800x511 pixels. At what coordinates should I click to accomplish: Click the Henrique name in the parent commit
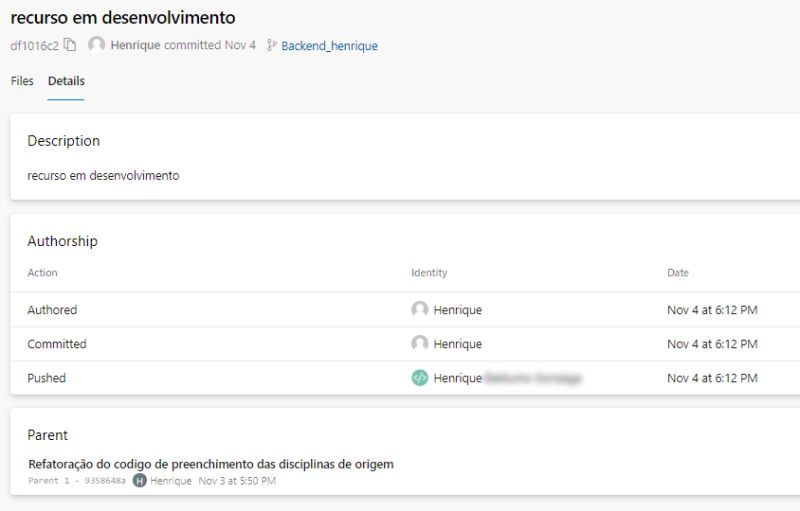point(171,481)
